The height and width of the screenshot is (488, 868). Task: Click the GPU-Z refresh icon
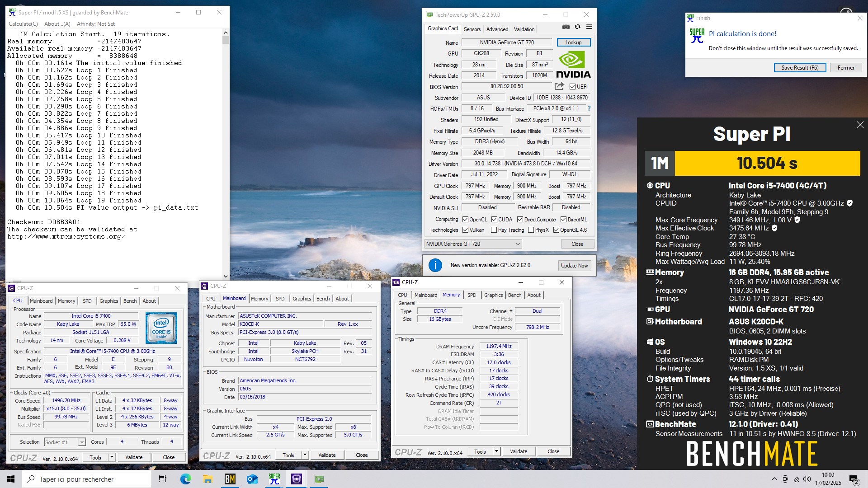pyautogui.click(x=577, y=27)
